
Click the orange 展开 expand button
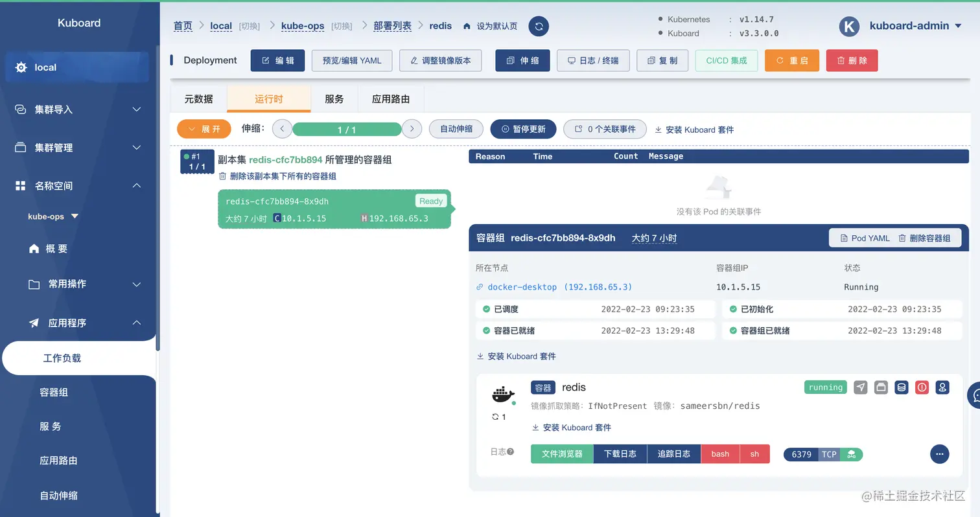204,129
